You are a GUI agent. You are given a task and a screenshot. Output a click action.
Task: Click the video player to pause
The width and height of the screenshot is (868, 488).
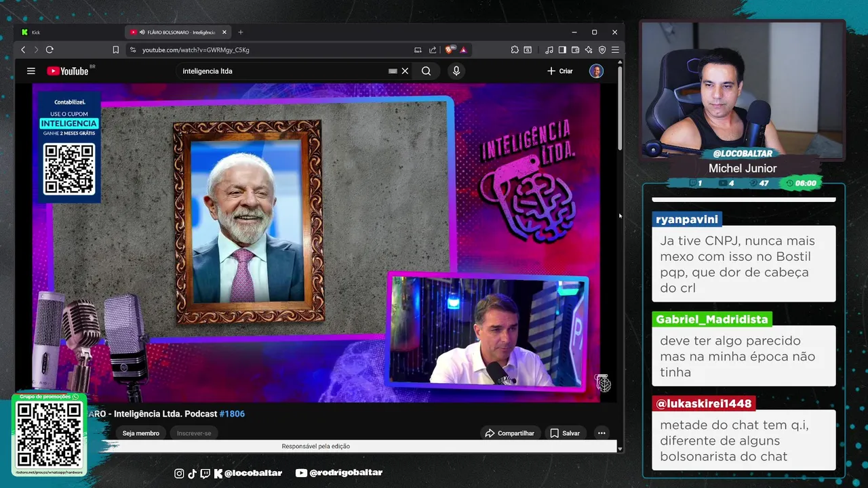click(x=316, y=243)
